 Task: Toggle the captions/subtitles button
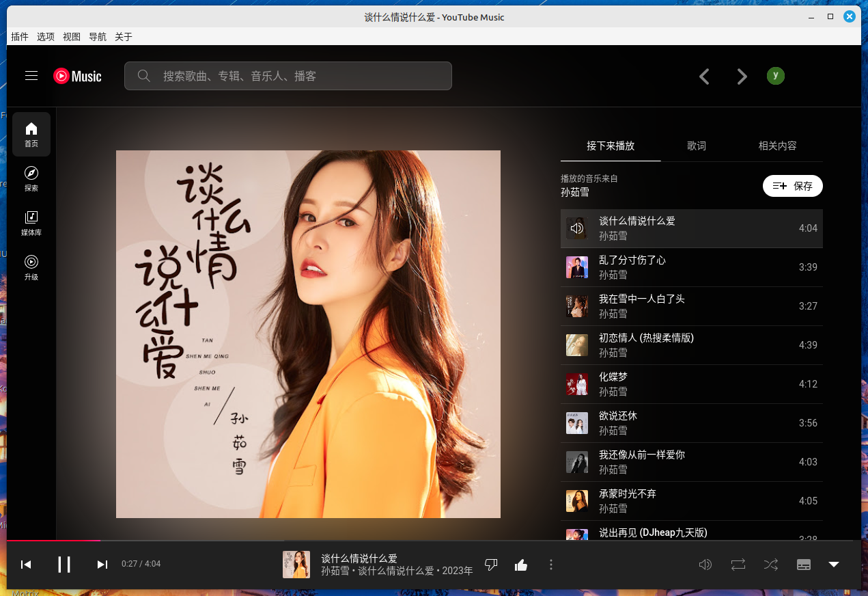tap(804, 565)
